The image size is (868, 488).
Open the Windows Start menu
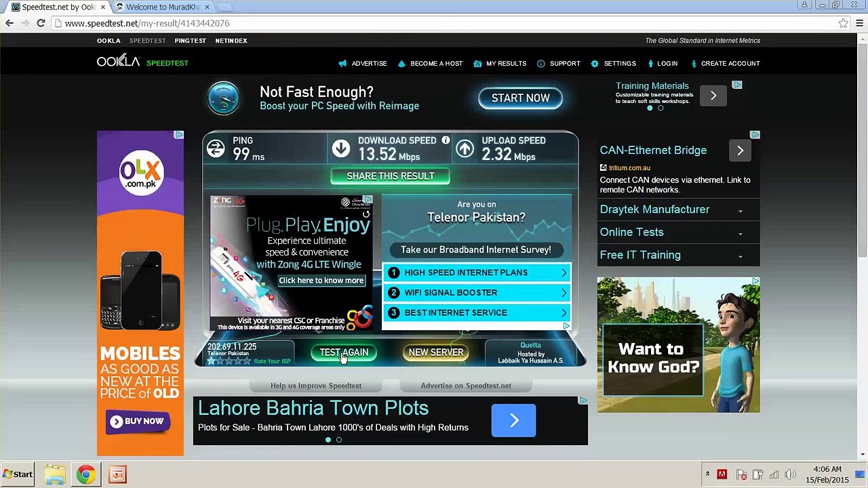(17, 474)
